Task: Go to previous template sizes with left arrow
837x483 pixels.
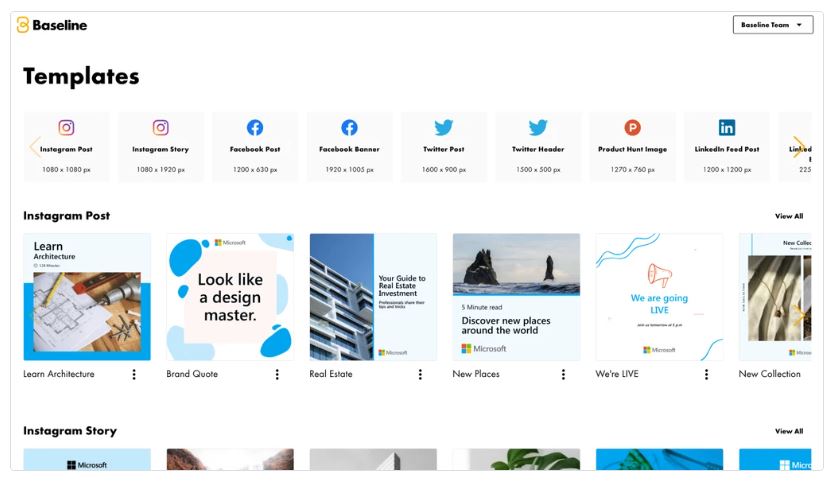Action: coord(35,147)
